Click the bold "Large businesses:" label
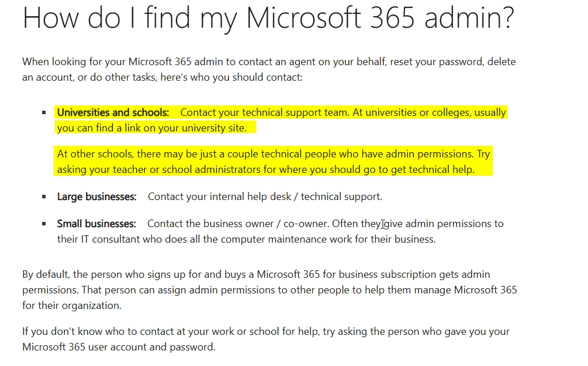Image resolution: width=588 pixels, height=366 pixels. pyautogui.click(x=97, y=197)
